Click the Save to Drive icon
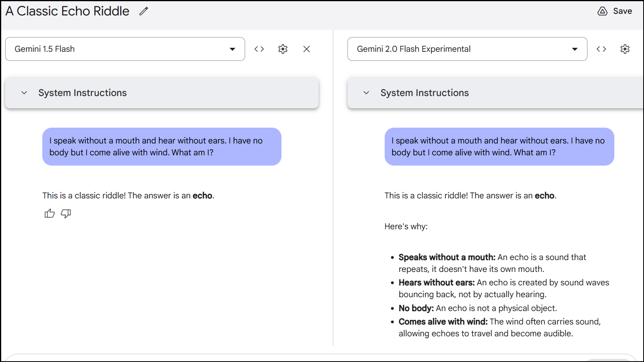 [x=602, y=11]
